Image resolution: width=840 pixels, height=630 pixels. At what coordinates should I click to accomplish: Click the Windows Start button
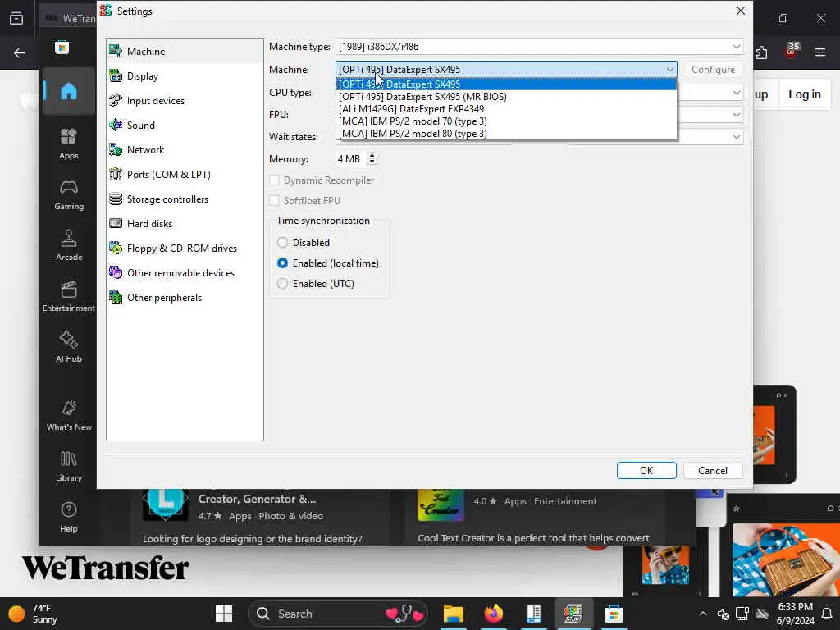pos(223,614)
